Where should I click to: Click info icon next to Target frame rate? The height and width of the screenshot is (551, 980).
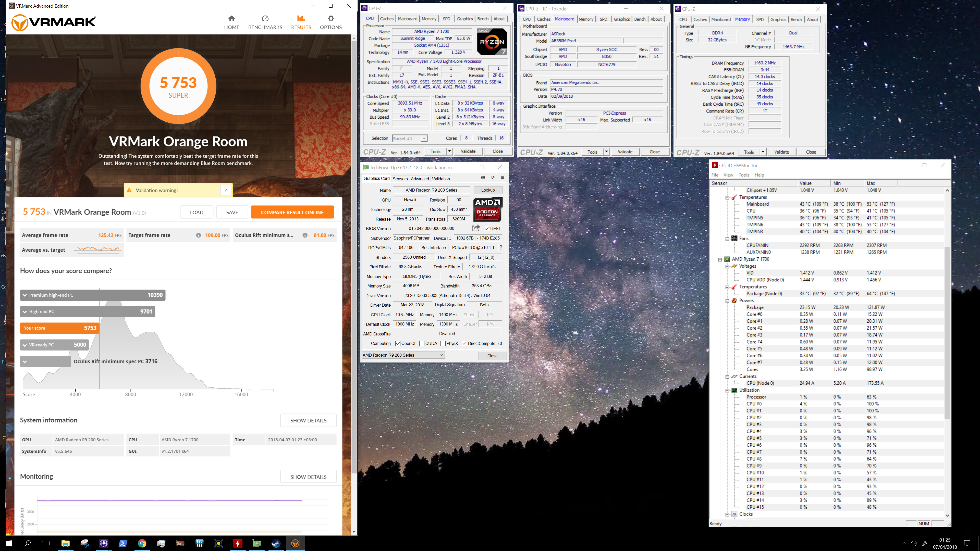coord(198,235)
